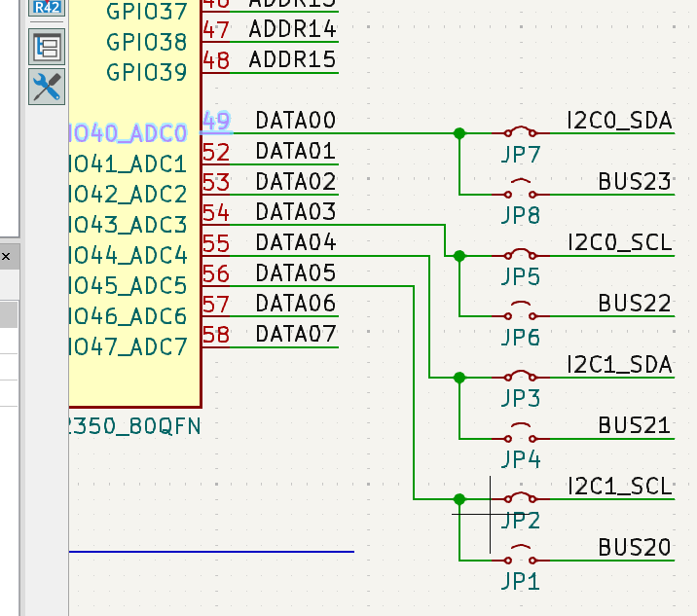Toggle the hierarchy navigator panel icon
This screenshot has height=616, width=697.
tap(47, 47)
